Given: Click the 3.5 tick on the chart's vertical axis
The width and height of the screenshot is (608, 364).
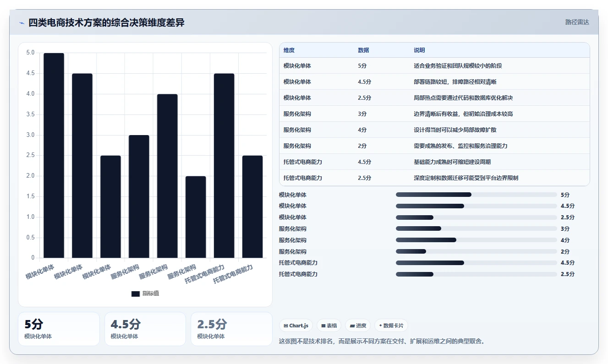Looking at the screenshot, I should tap(30, 114).
